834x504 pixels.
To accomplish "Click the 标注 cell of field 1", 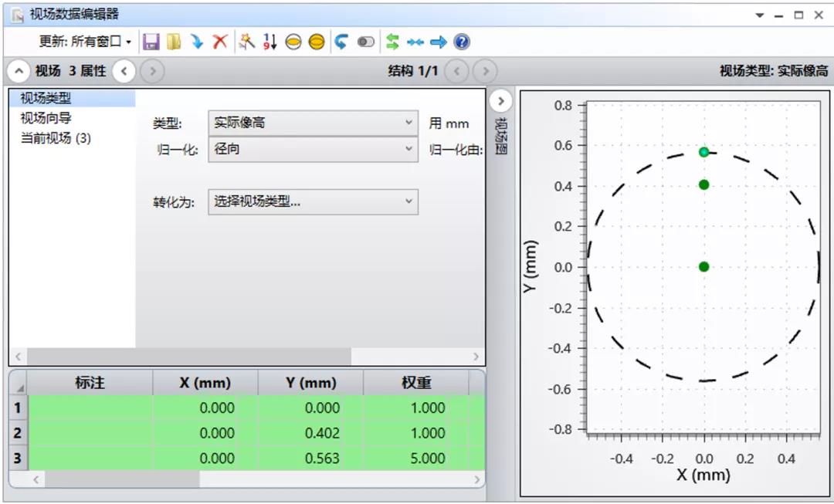I will 90,408.
